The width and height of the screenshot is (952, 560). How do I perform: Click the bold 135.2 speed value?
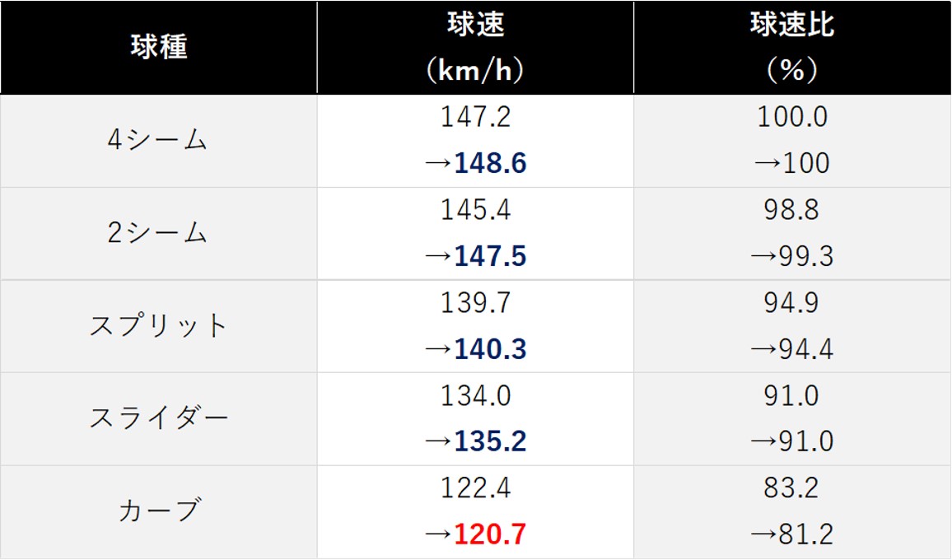(490, 441)
